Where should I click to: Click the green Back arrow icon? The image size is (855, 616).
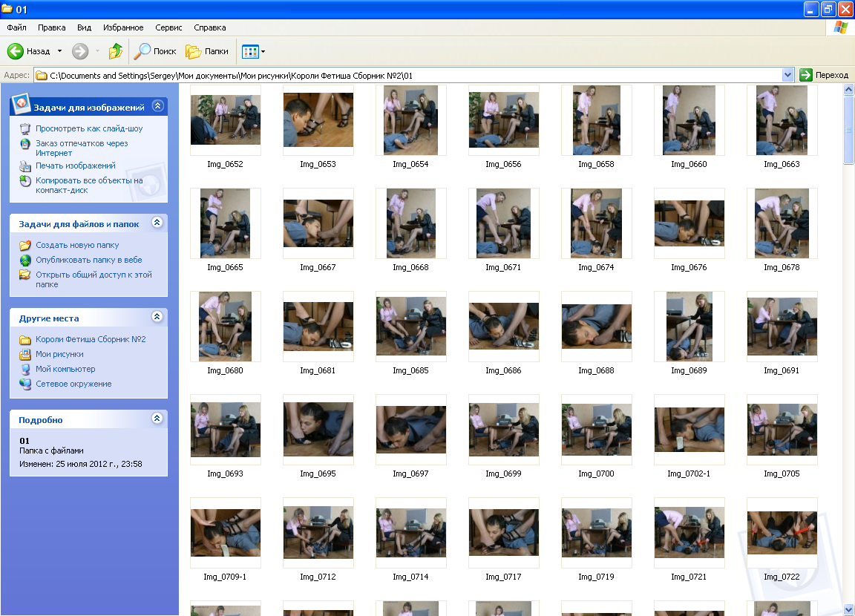[x=16, y=51]
